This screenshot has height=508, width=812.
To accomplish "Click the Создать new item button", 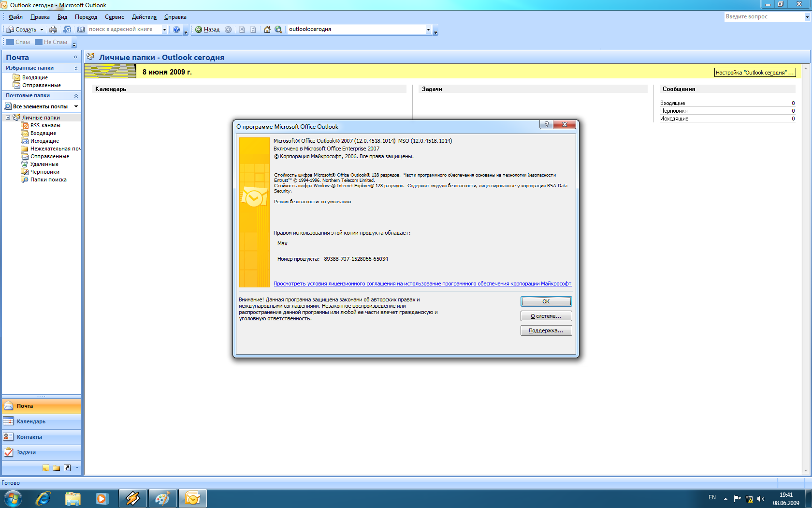I will tap(22, 30).
